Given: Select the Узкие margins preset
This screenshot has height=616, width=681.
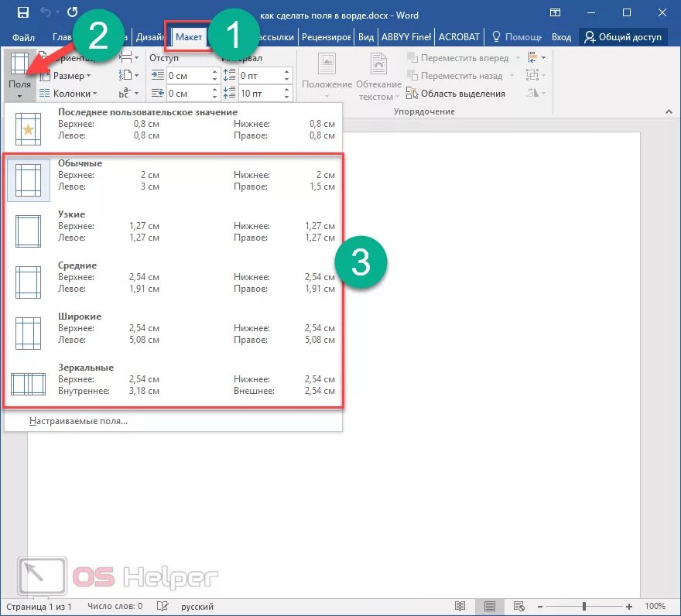Looking at the screenshot, I should pos(173,231).
